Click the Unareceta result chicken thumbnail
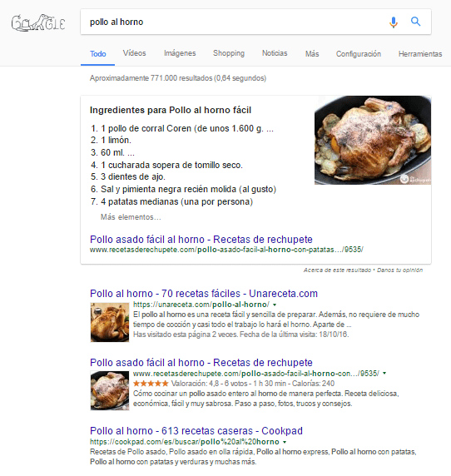 [110, 322]
